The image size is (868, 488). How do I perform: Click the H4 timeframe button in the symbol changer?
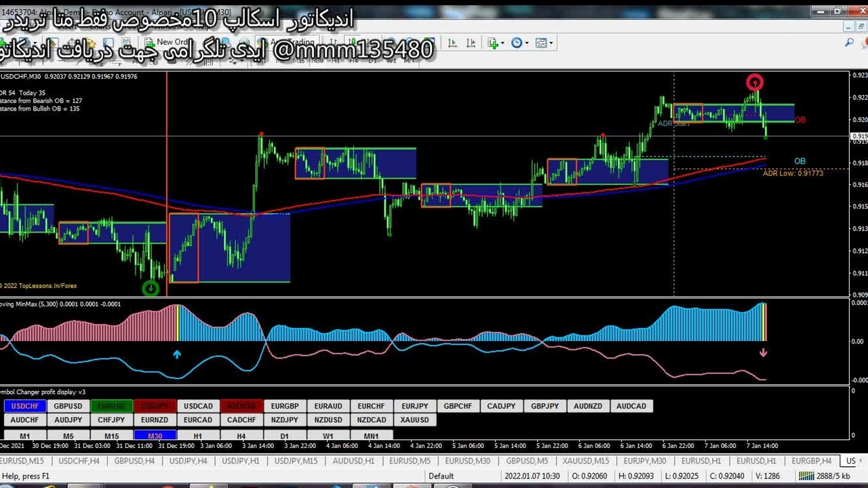241,436
